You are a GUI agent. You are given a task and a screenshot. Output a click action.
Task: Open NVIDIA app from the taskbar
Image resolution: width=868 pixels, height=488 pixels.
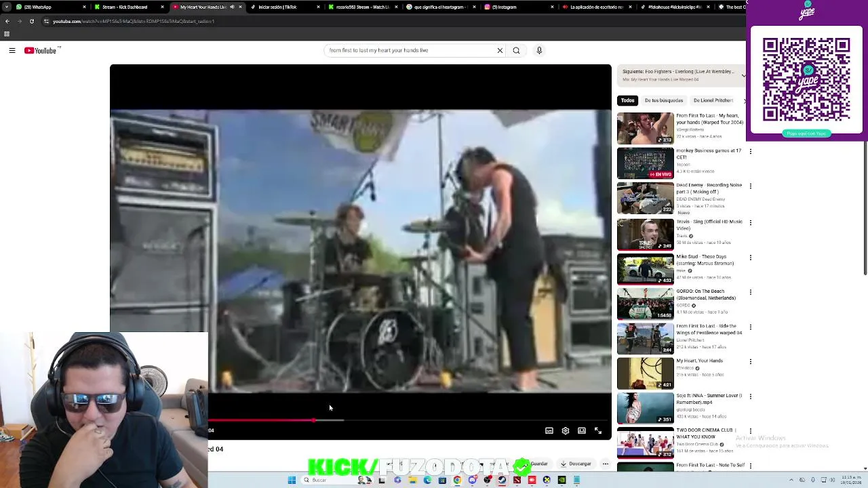click(561, 480)
